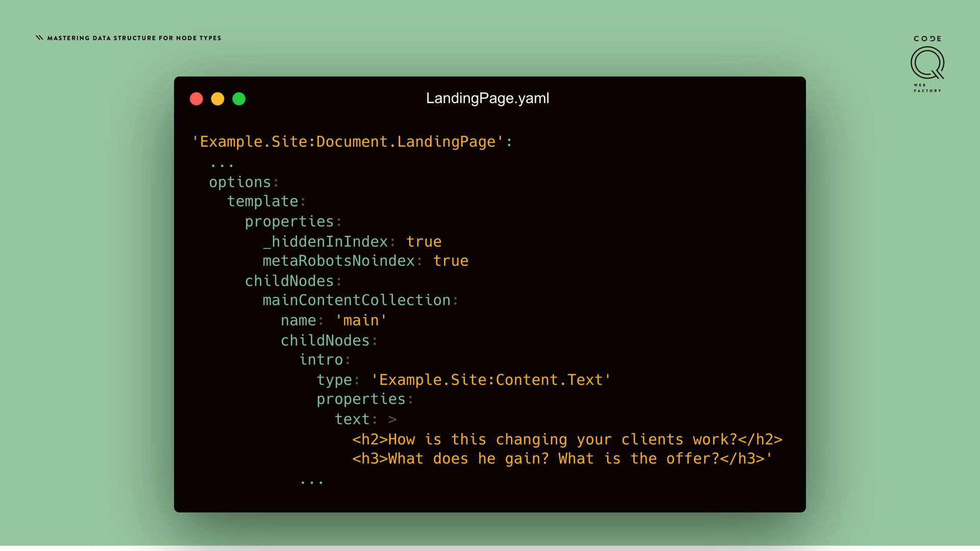The height and width of the screenshot is (551, 980).
Task: Click the folded block marker after text
Action: (392, 419)
